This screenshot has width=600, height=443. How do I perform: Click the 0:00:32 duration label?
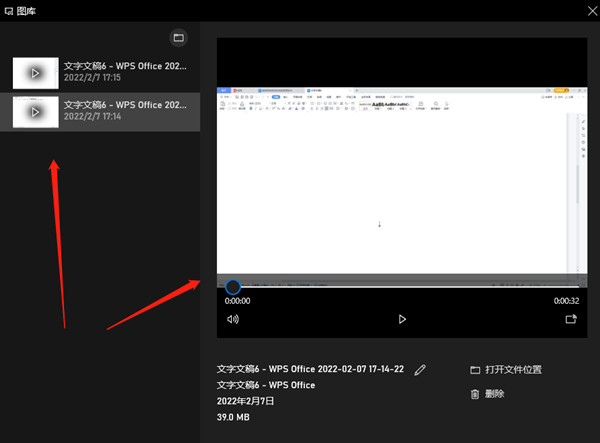pos(566,301)
